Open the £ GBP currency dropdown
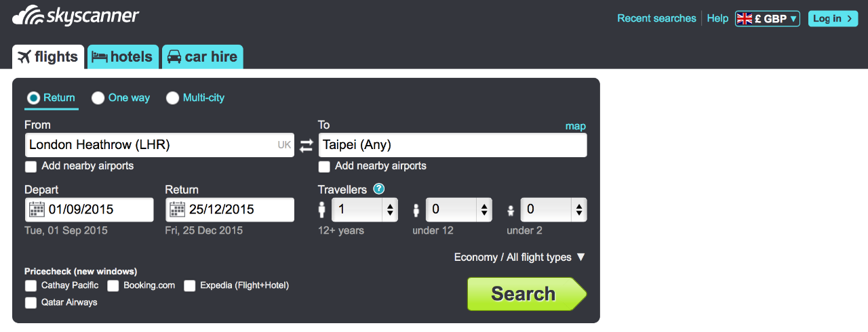The height and width of the screenshot is (332, 868). point(768,18)
